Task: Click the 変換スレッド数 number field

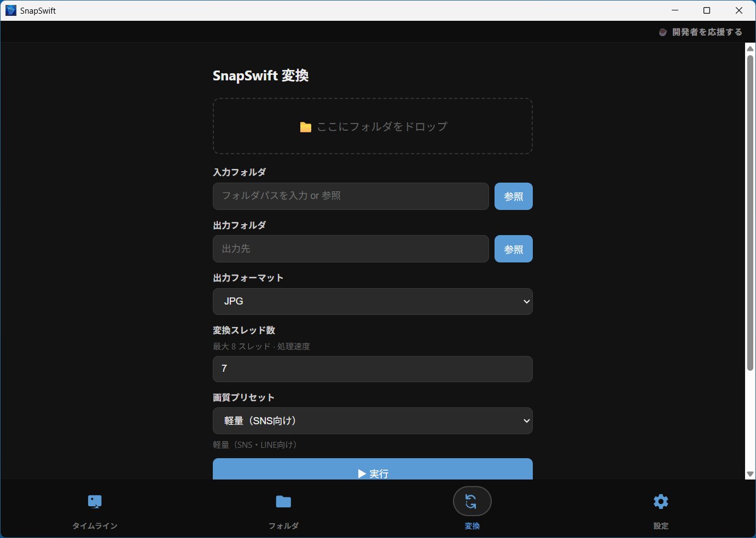Action: 373,369
